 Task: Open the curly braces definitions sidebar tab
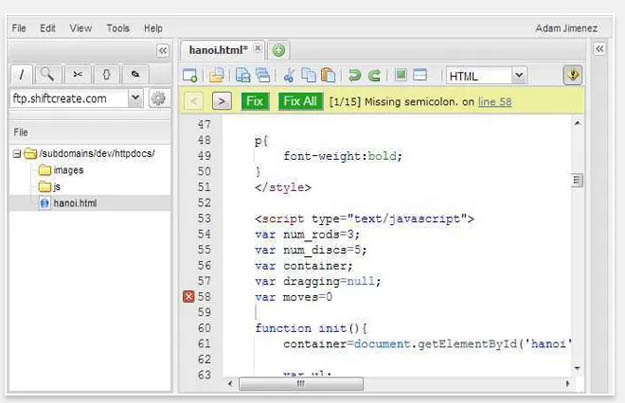[106, 74]
